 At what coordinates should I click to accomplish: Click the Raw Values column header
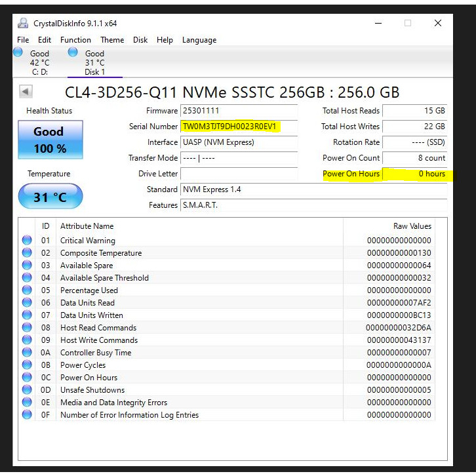pos(412,226)
